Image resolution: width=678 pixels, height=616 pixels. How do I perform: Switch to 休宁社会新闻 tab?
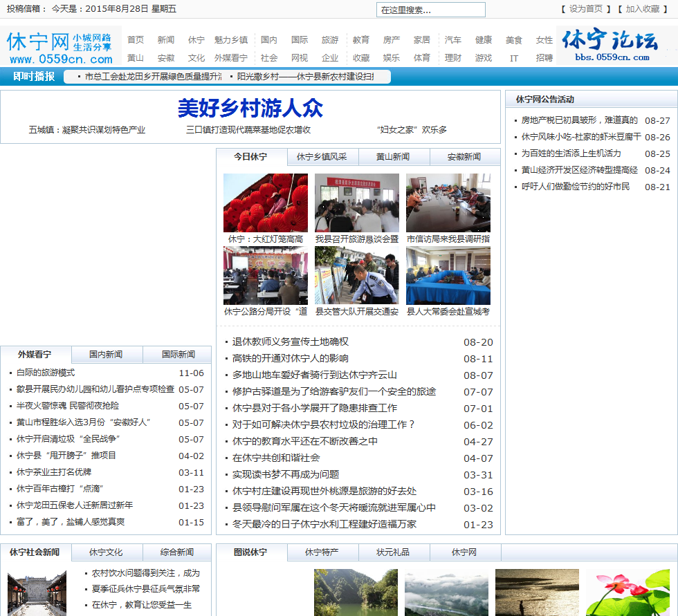(x=35, y=552)
